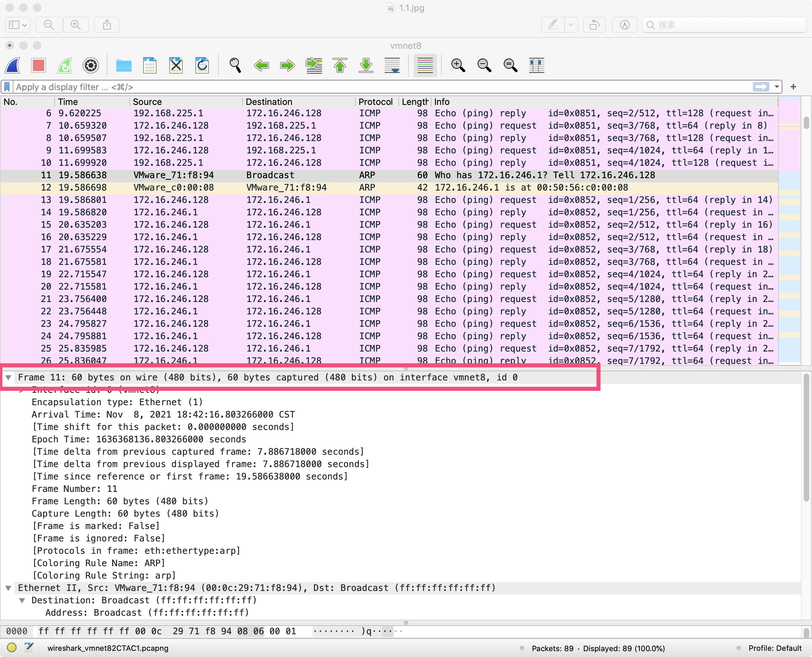812x657 pixels.
Task: Click the packet list intelligent scrollbar minimap
Action: point(789,227)
